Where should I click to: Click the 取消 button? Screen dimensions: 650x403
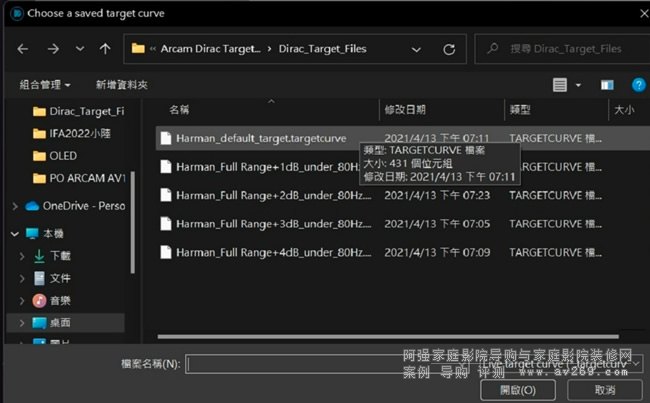[604, 389]
